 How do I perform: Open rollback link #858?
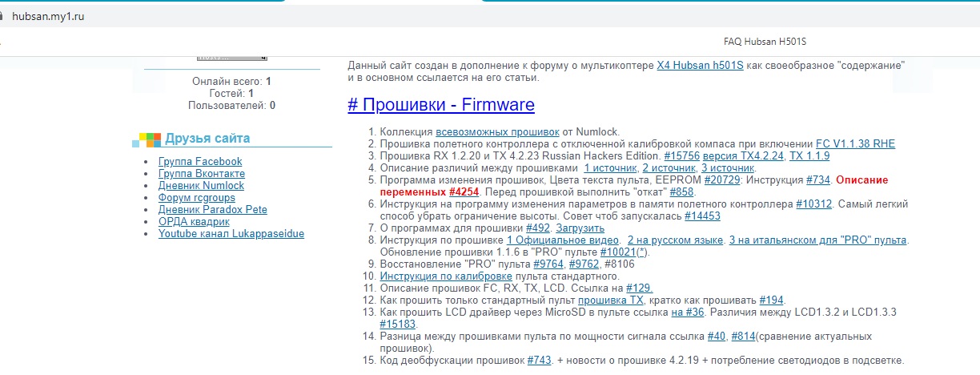[683, 192]
